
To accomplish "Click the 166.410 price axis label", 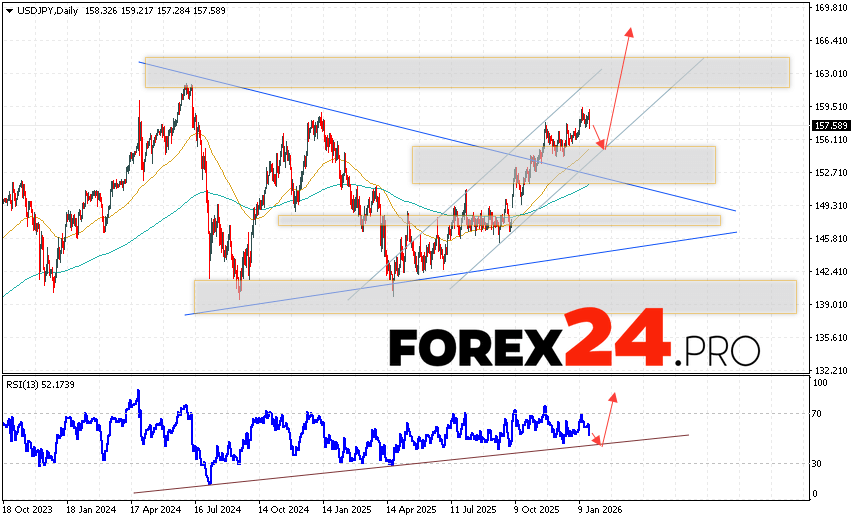I will pos(827,41).
